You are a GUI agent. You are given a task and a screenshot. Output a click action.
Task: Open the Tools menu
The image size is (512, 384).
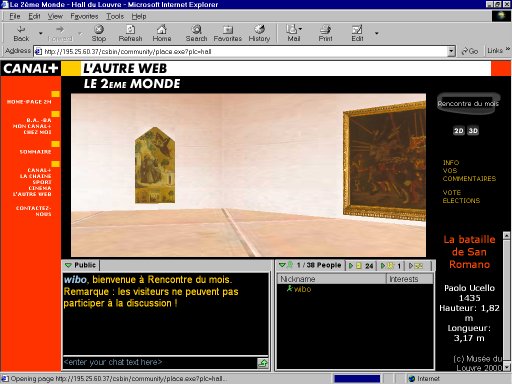point(115,16)
